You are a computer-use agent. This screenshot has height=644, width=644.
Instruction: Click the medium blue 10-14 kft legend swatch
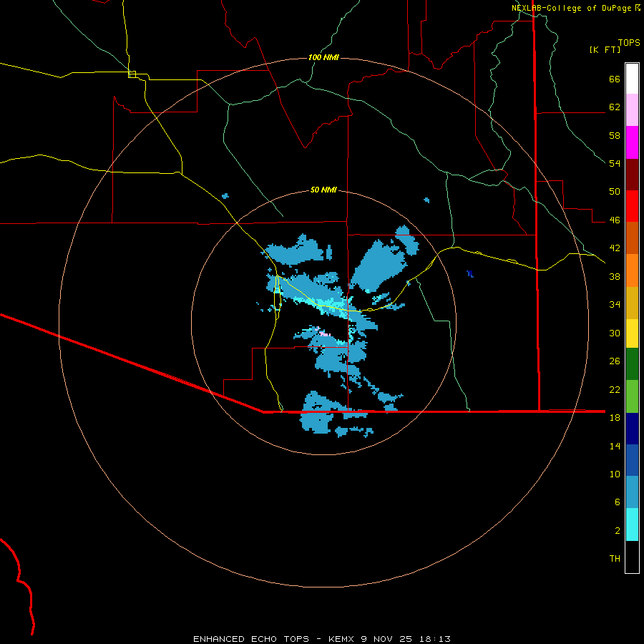632,460
